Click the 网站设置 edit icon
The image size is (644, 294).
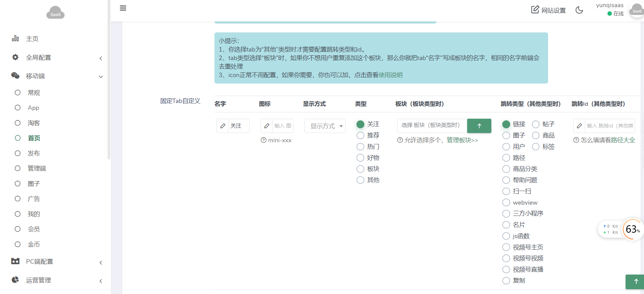click(535, 10)
